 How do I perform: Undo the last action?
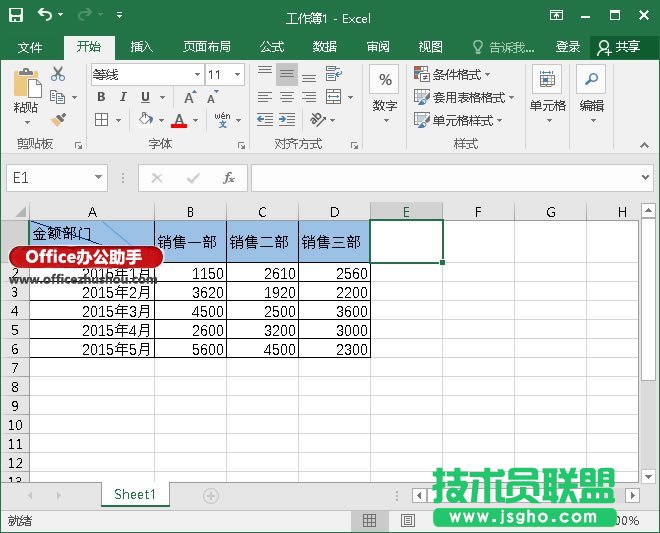[x=45, y=15]
